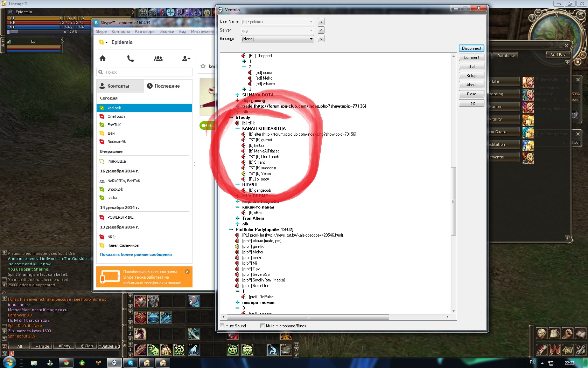588x368 pixels.
Task: Expand Tron Altera channel
Action: point(237,218)
